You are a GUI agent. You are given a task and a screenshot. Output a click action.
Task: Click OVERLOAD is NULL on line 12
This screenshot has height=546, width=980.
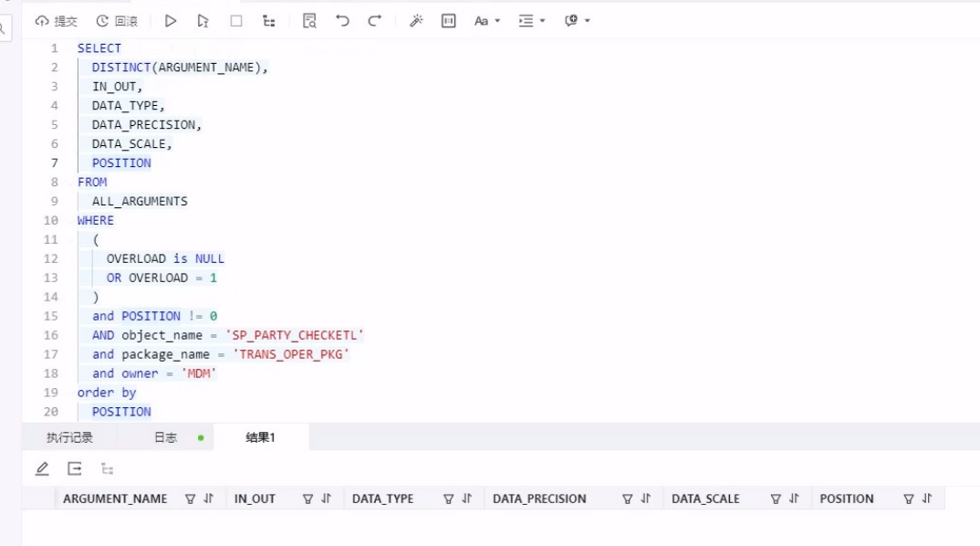pos(165,258)
